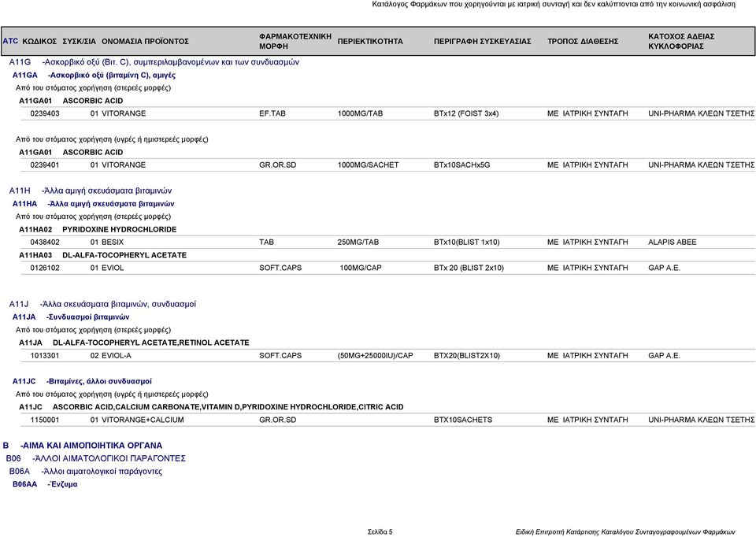Click product name EVIOL-A

(117, 356)
